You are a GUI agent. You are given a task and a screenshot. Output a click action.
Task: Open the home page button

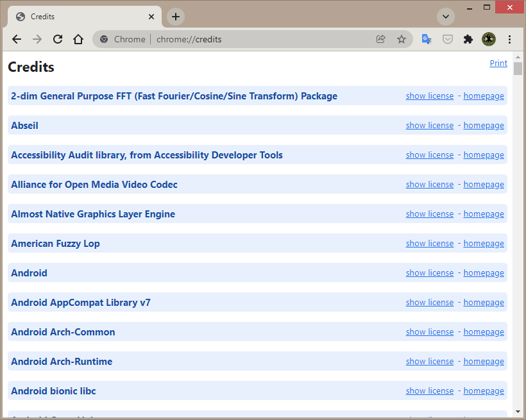[78, 39]
